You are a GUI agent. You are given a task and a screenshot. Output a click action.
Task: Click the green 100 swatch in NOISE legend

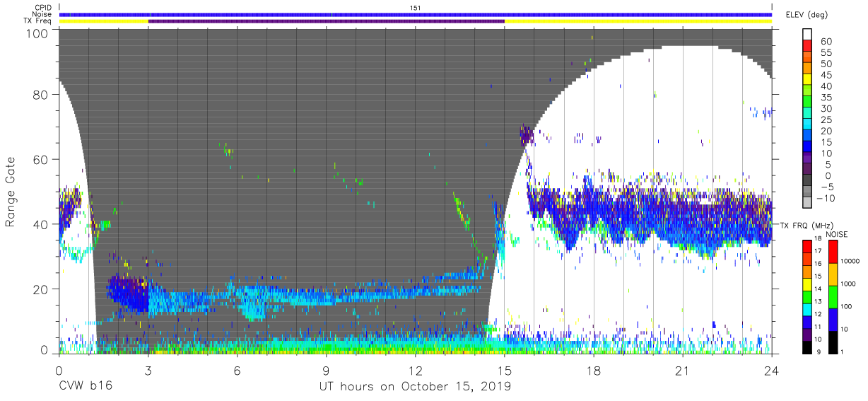click(x=832, y=296)
